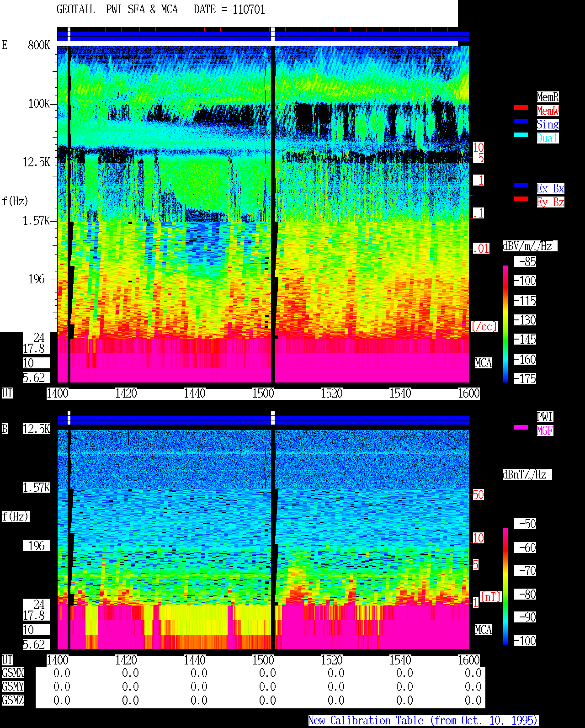Click the MGF legend label

(x=545, y=430)
